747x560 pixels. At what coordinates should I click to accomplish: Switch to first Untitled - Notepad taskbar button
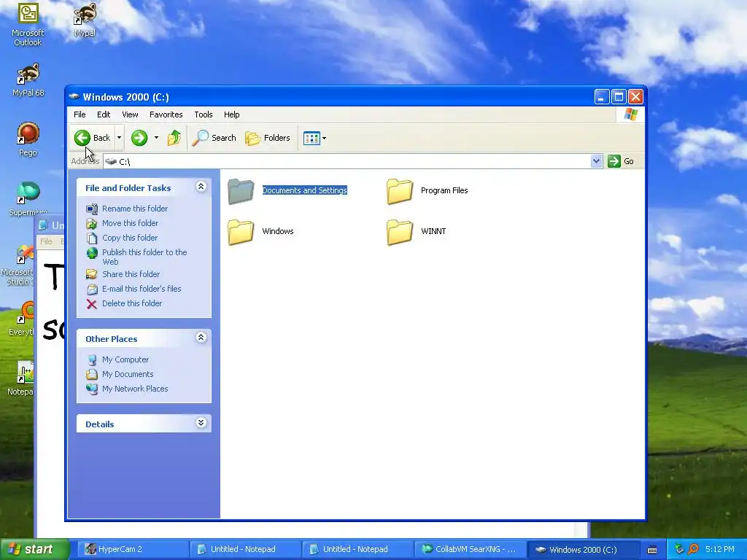(245, 550)
